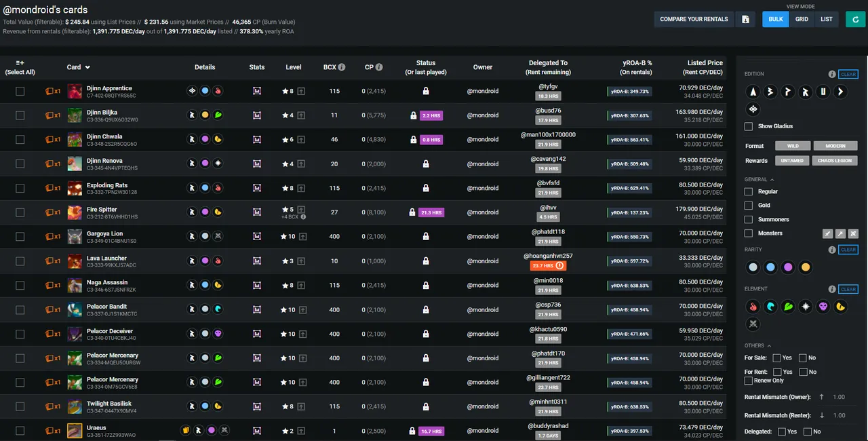Select the Untamed rewards filter
Screen dimensions: 868x441
791,161
